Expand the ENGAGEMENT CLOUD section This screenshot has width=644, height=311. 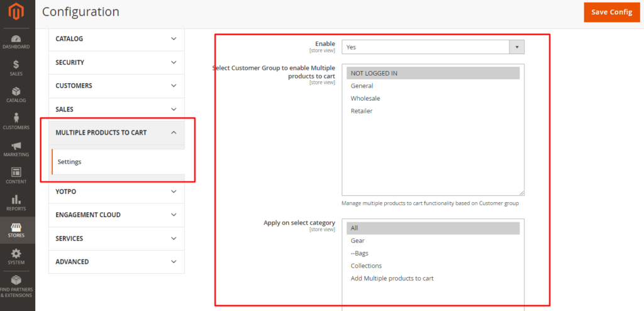coord(116,215)
